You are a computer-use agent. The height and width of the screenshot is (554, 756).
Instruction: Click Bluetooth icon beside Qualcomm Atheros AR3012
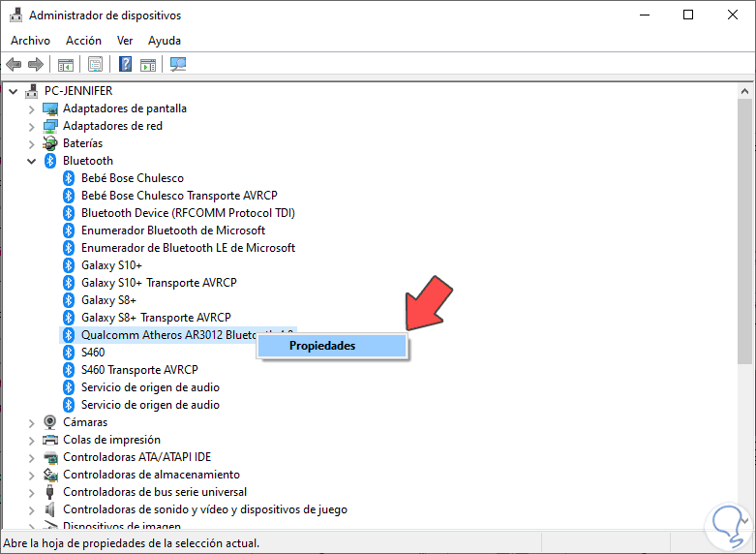coord(69,335)
